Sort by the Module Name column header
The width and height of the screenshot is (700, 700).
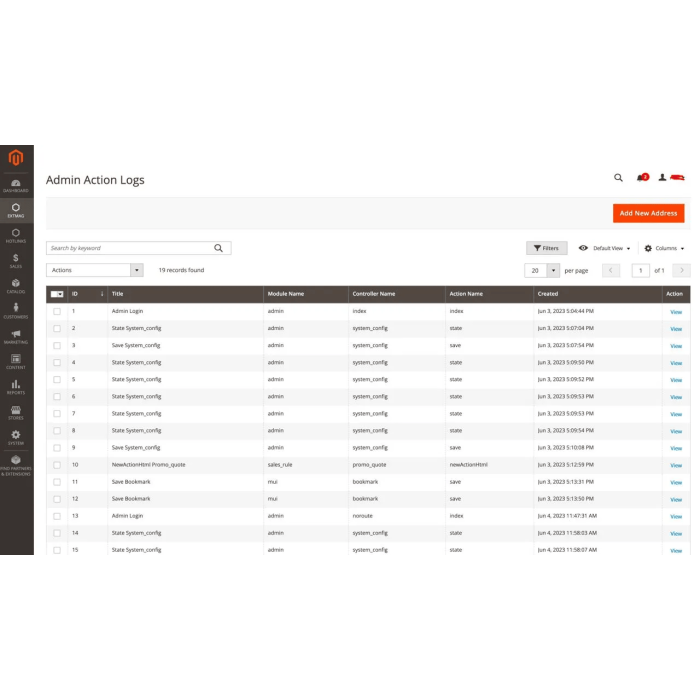pyautogui.click(x=306, y=294)
